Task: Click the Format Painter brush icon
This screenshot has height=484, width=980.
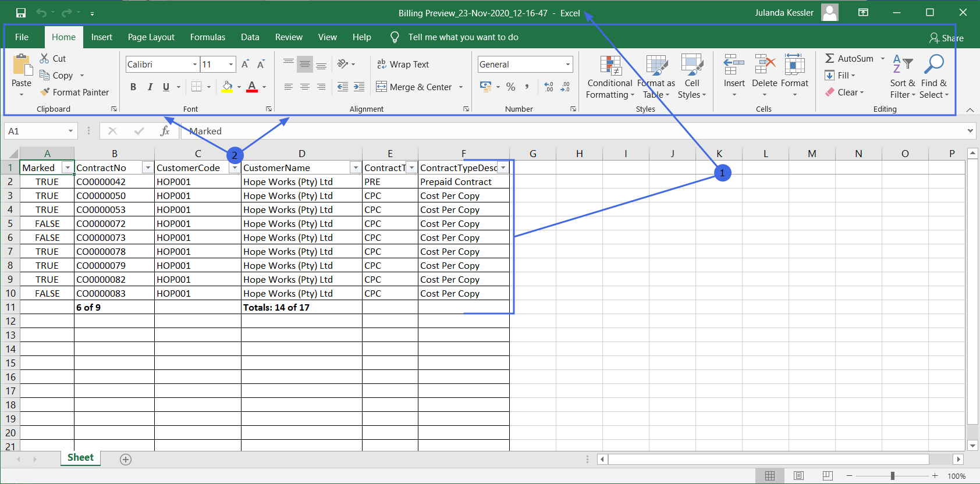Action: 45,92
